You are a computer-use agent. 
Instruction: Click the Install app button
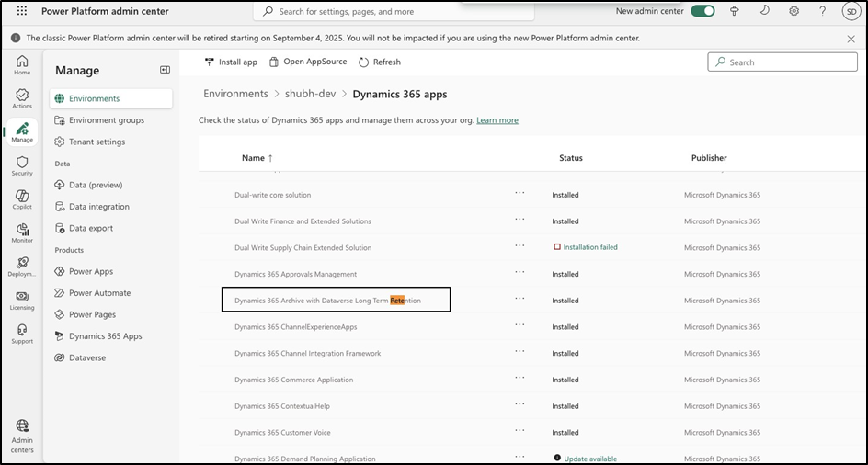(x=231, y=62)
